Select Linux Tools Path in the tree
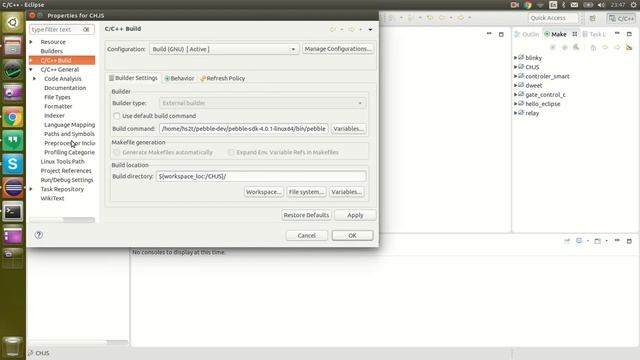 [x=62, y=162]
